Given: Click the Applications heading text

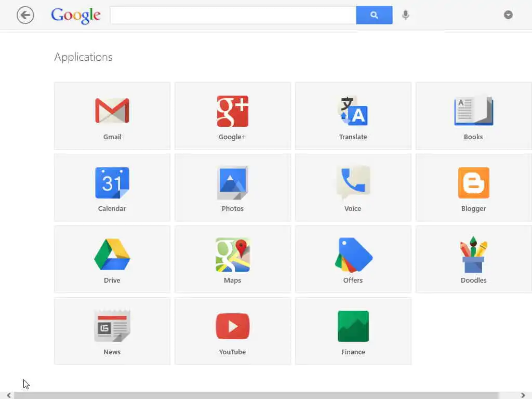Looking at the screenshot, I should click(x=83, y=57).
